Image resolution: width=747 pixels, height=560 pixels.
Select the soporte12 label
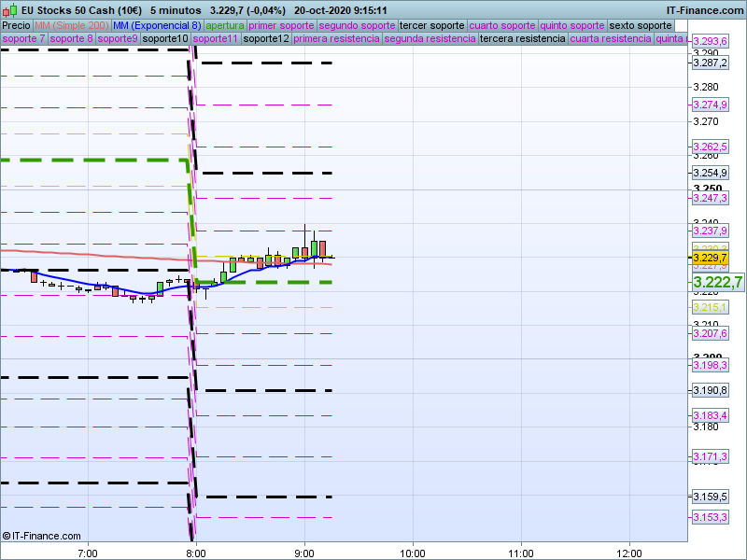coord(266,38)
